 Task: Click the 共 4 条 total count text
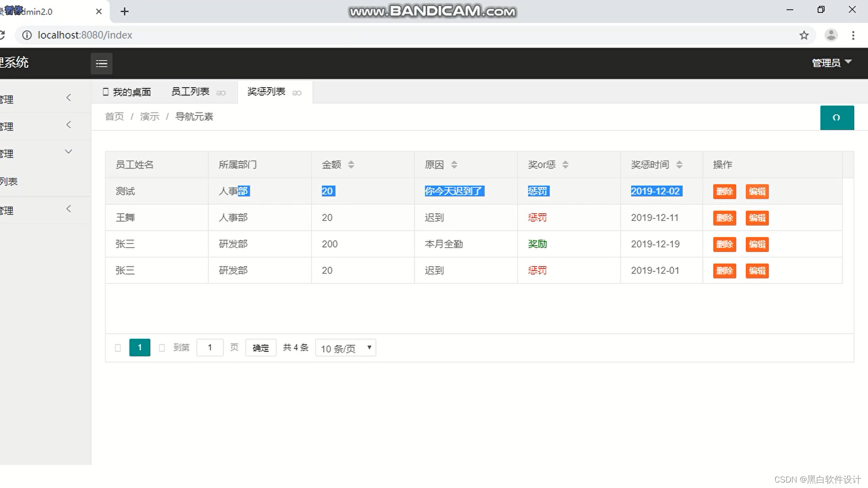296,347
